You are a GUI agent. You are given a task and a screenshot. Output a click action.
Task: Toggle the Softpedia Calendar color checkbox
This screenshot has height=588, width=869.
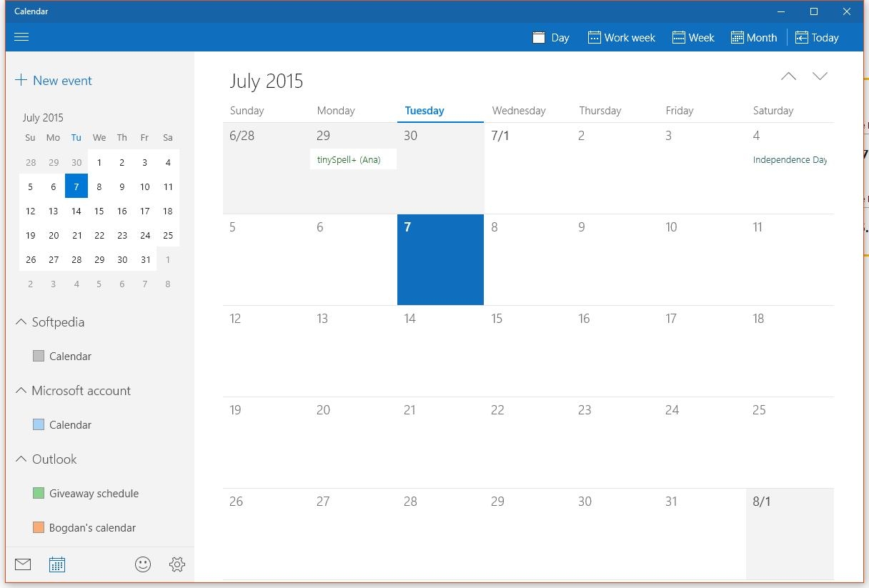[39, 356]
